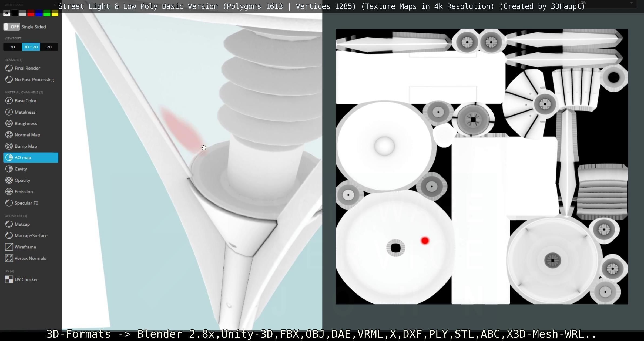The width and height of the screenshot is (644, 341).
Task: Pick the green wireframe color swatch
Action: [x=47, y=13]
